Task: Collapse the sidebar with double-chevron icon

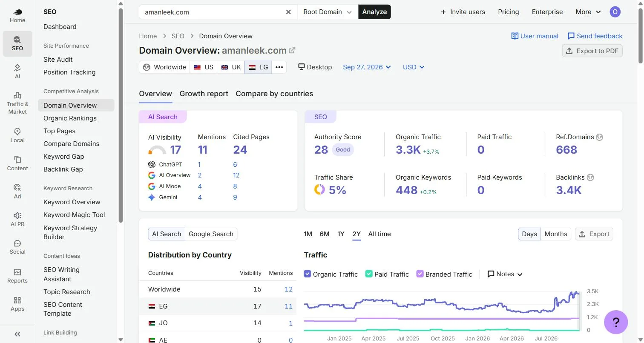Action: click(17, 334)
